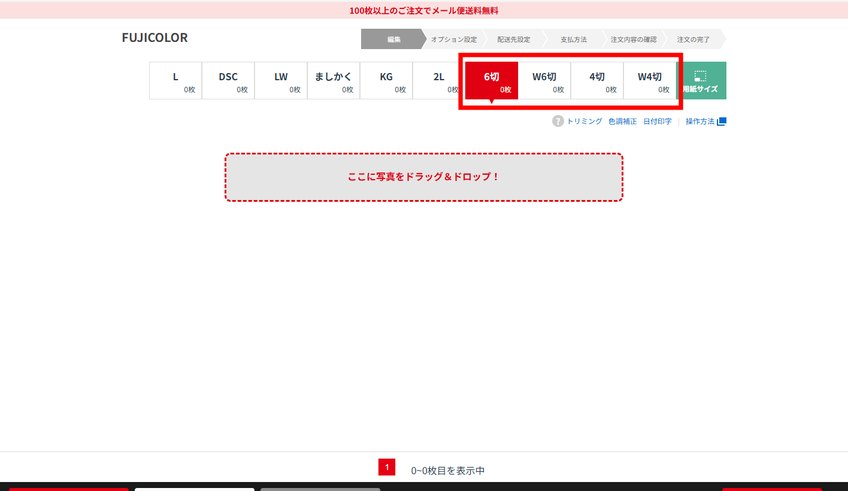Choose the ましかく square print size

[x=333, y=81]
